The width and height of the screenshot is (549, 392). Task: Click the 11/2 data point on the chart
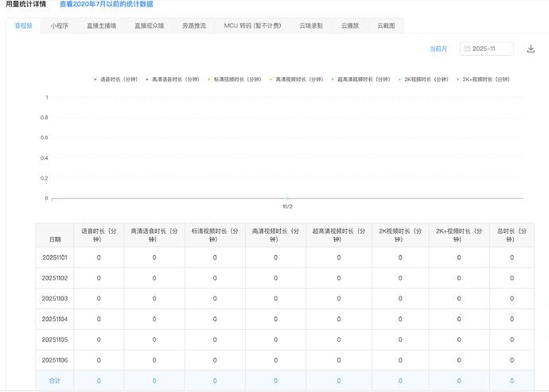click(287, 198)
